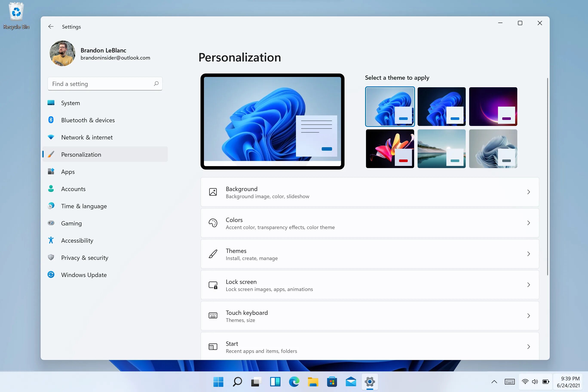This screenshot has width=588, height=392.
Task: Navigate to Bluetooth & devices
Action: point(87,120)
